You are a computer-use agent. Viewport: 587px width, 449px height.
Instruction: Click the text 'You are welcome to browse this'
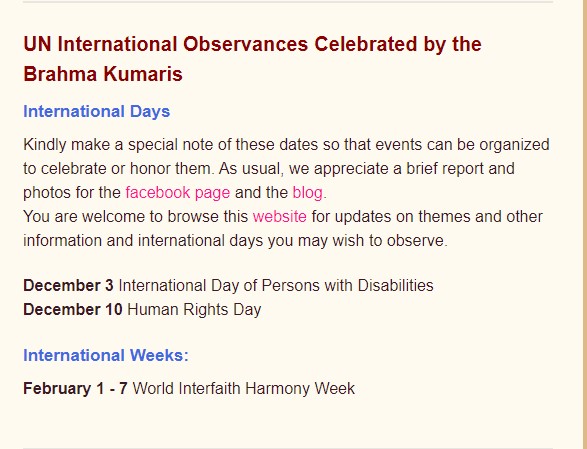click(x=136, y=216)
